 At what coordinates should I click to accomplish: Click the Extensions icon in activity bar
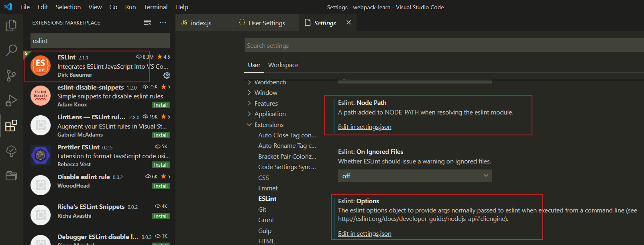pyautogui.click(x=11, y=126)
